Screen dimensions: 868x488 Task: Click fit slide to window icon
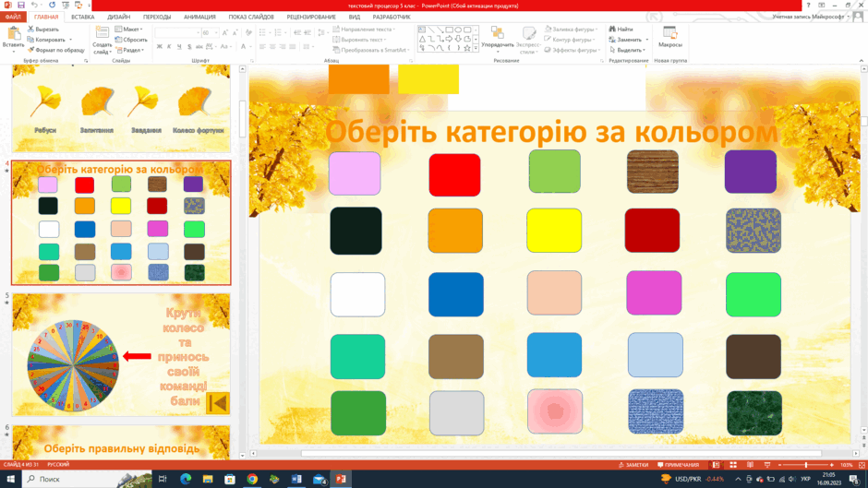862,465
